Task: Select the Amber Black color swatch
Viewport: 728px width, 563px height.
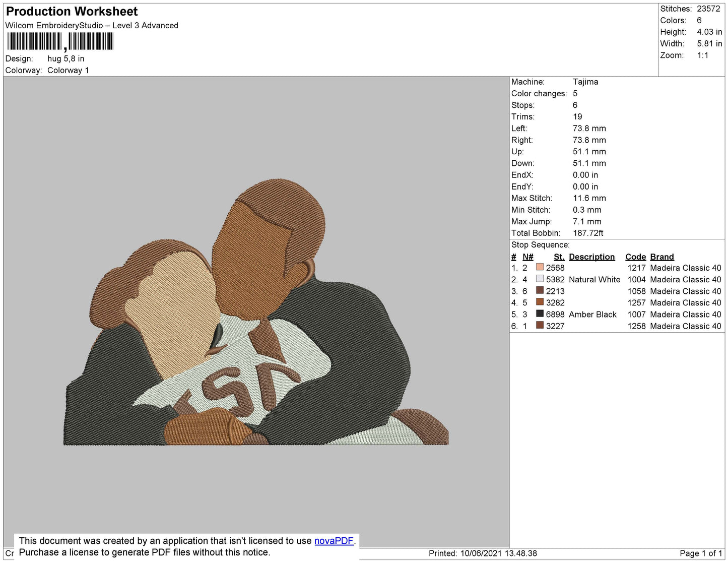Action: (x=540, y=314)
